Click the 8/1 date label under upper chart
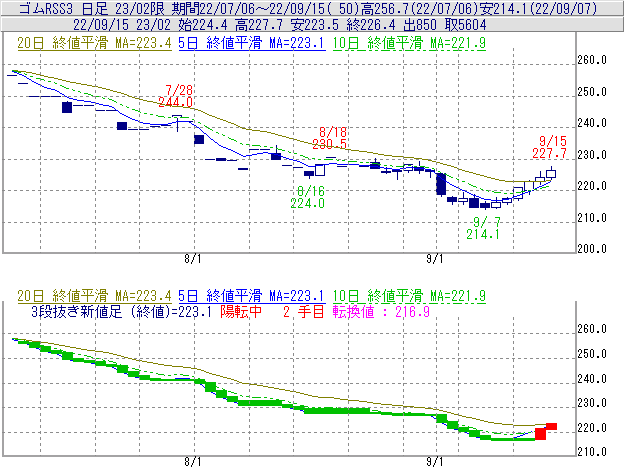 [193, 259]
